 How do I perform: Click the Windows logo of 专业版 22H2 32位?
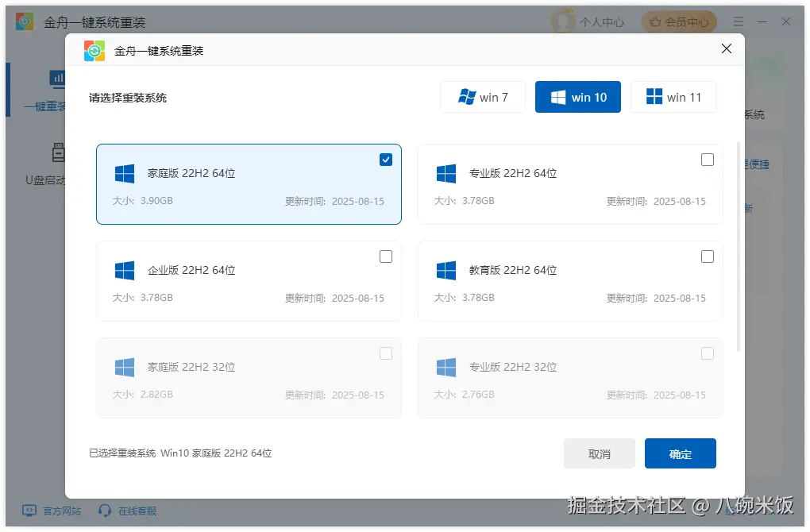click(446, 367)
